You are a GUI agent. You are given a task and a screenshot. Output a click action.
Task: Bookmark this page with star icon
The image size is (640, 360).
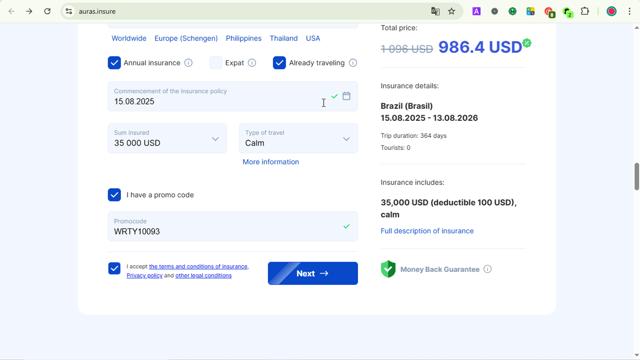451,11
